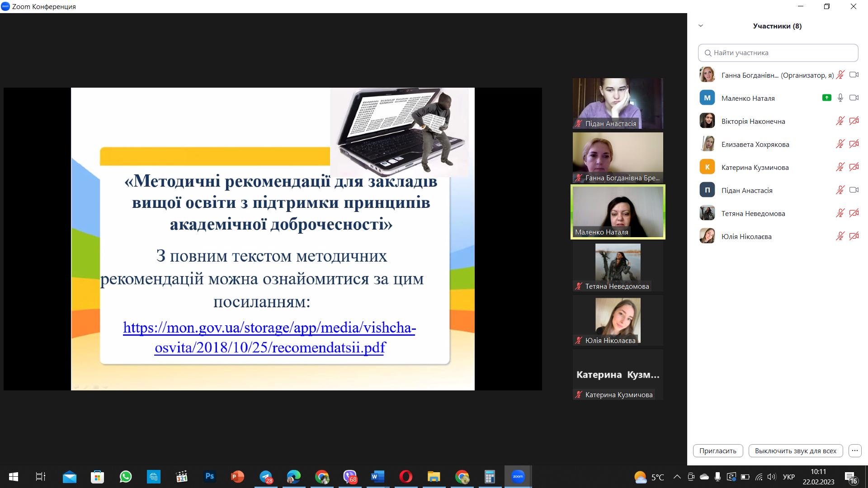Select Тетяна Неведомова video tile

click(x=618, y=267)
